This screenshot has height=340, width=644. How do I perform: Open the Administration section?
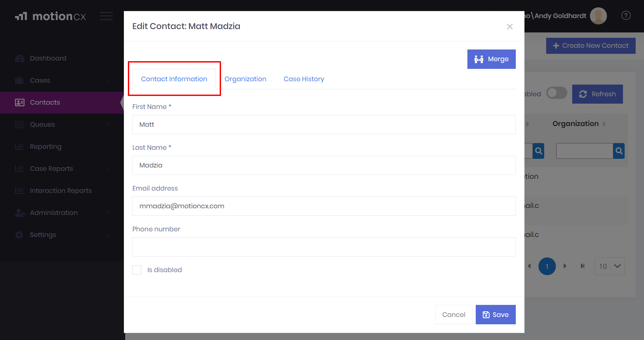tap(54, 213)
